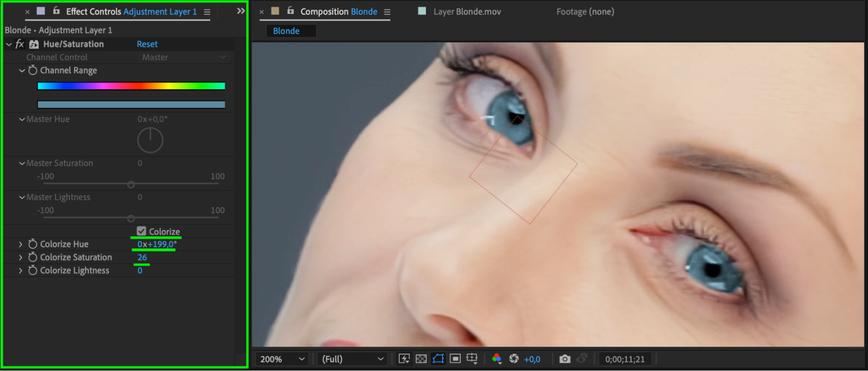Toggle the Colorize Hue stopwatch
The width and height of the screenshot is (868, 371).
[x=33, y=244]
